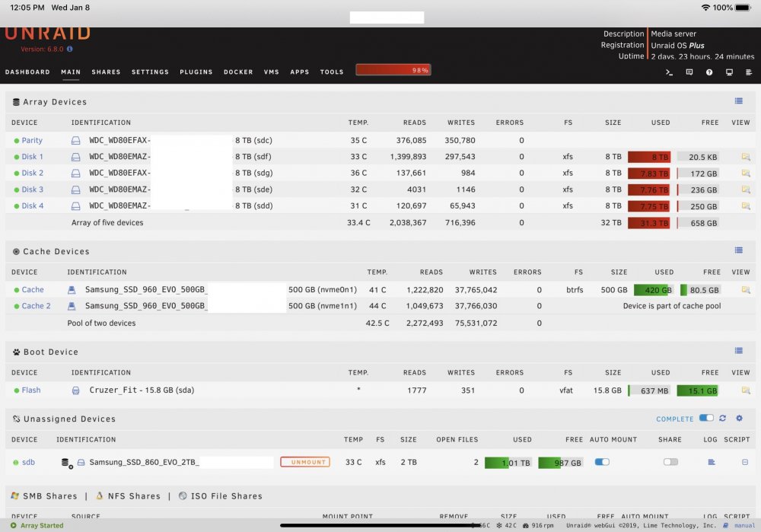Click the 420 GB cache used bar

pyautogui.click(x=654, y=290)
